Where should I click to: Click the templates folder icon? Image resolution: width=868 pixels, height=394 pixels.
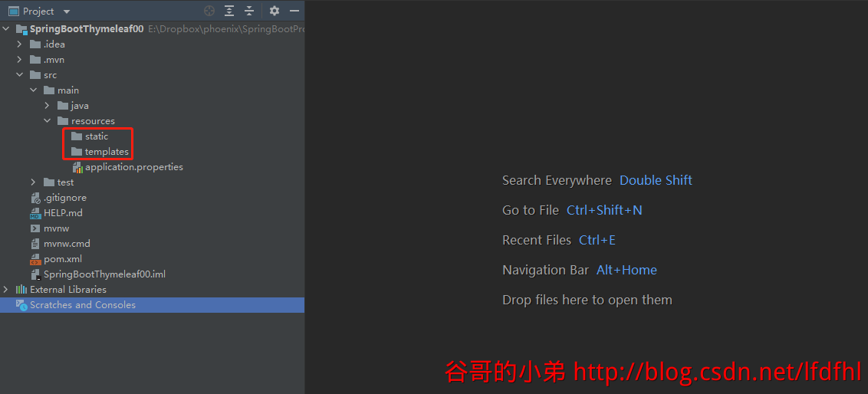click(x=77, y=152)
